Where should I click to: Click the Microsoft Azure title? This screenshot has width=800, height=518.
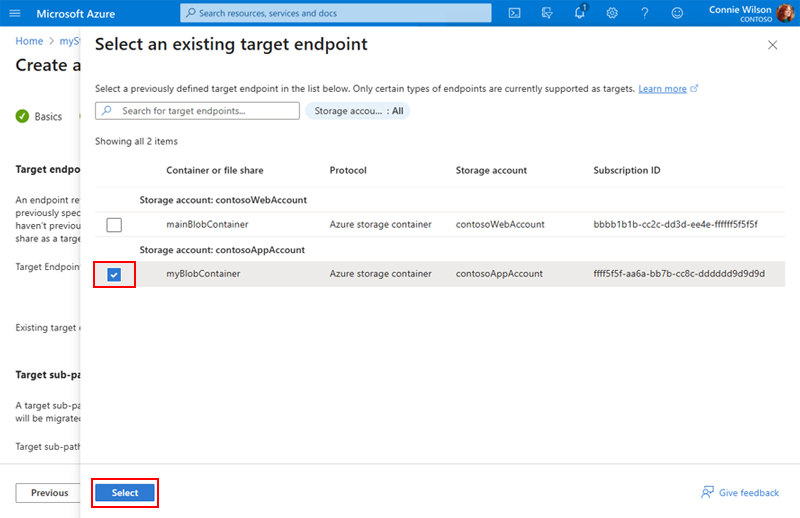(76, 14)
